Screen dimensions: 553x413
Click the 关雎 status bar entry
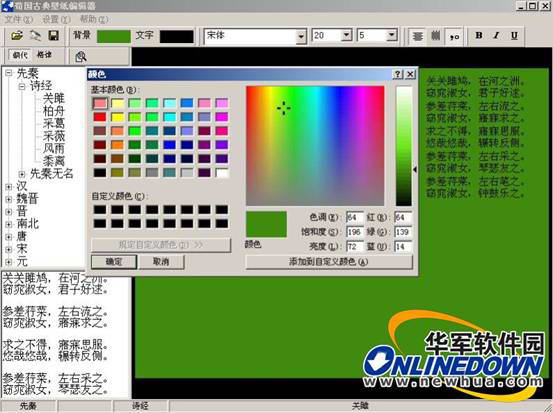(x=360, y=406)
